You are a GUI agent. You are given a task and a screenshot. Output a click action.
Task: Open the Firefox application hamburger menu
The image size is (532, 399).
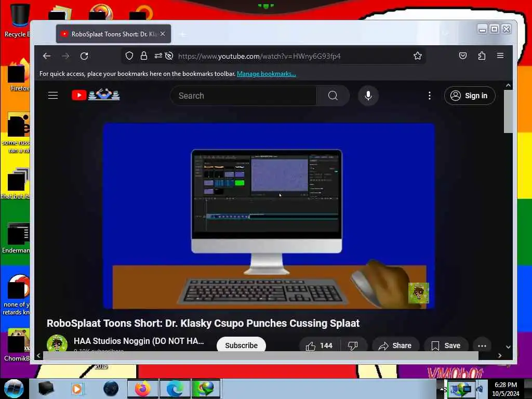point(500,56)
